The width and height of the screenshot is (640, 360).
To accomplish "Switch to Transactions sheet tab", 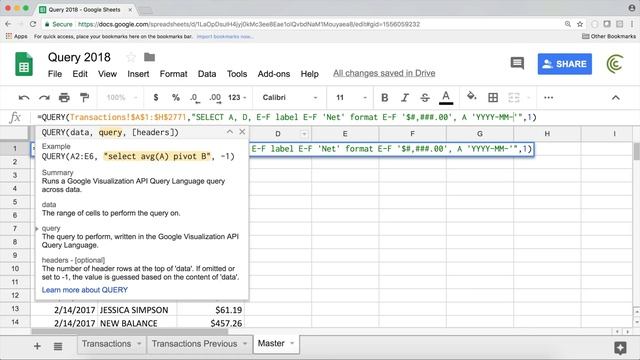I will pos(106,344).
